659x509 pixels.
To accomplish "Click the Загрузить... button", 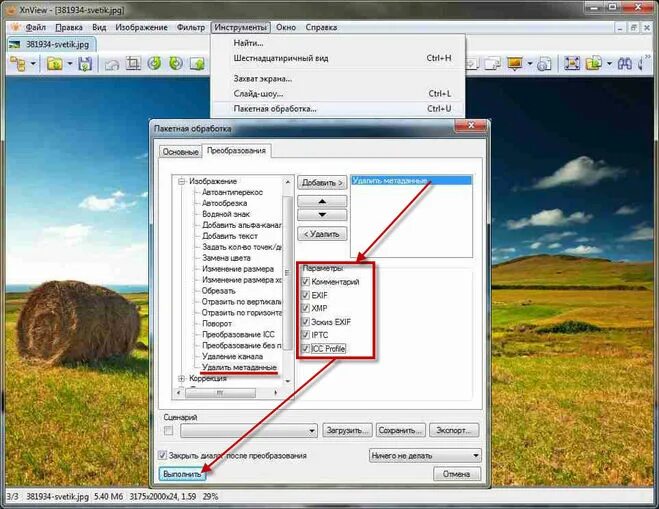I will pos(347,430).
